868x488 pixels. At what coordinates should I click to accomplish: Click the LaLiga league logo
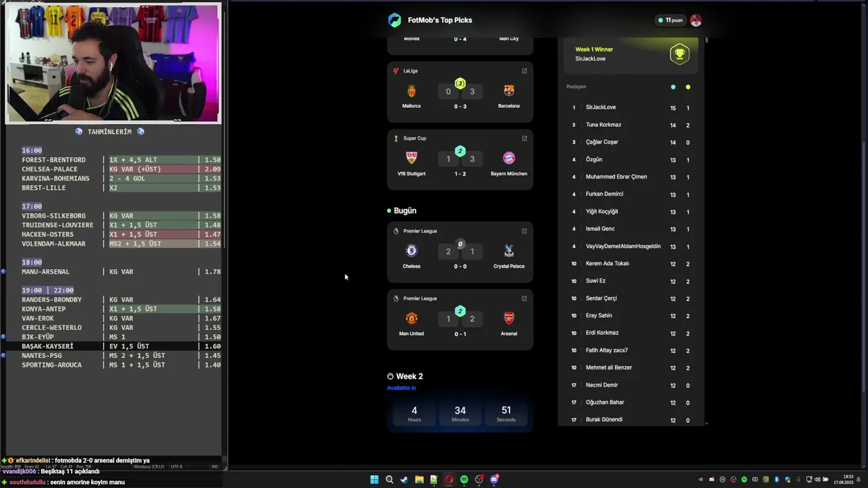coord(396,70)
